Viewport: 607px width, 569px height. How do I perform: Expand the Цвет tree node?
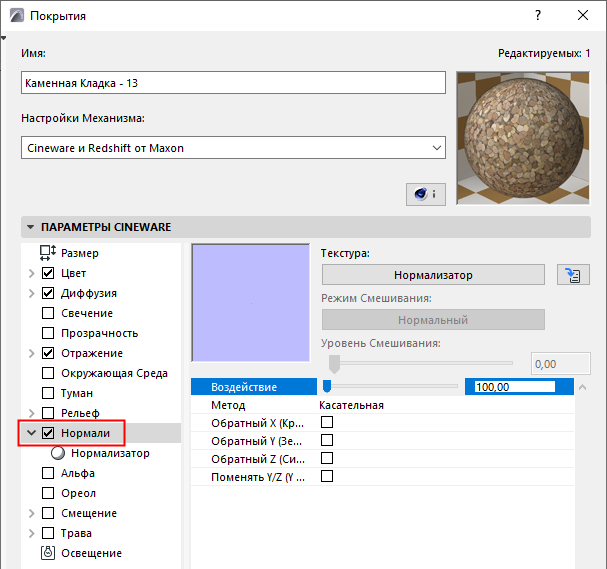click(x=32, y=274)
